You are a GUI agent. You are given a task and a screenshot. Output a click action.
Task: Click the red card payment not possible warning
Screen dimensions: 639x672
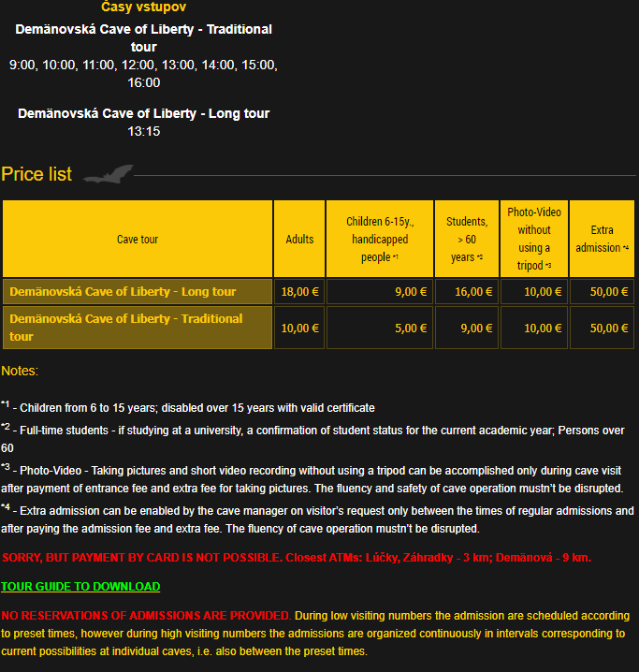tap(297, 558)
